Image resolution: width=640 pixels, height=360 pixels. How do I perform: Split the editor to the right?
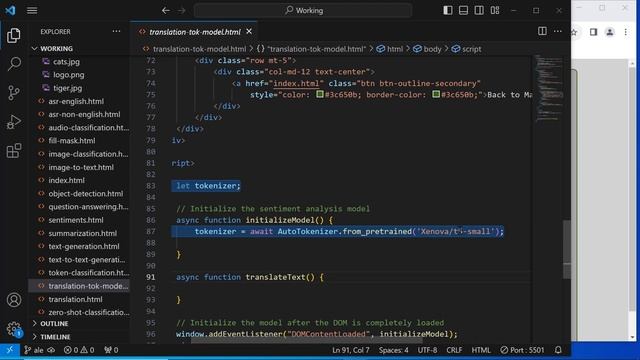[x=542, y=31]
